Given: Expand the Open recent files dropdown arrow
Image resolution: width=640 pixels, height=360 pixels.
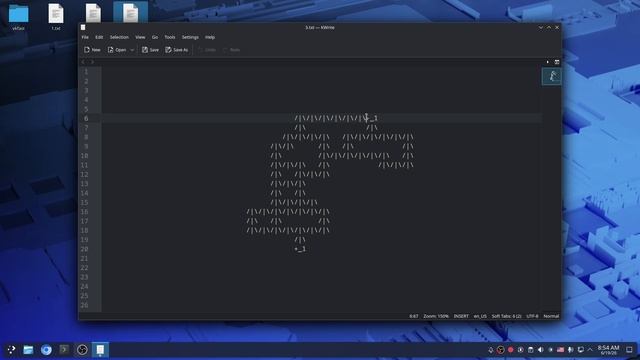Looking at the screenshot, I should (132, 50).
